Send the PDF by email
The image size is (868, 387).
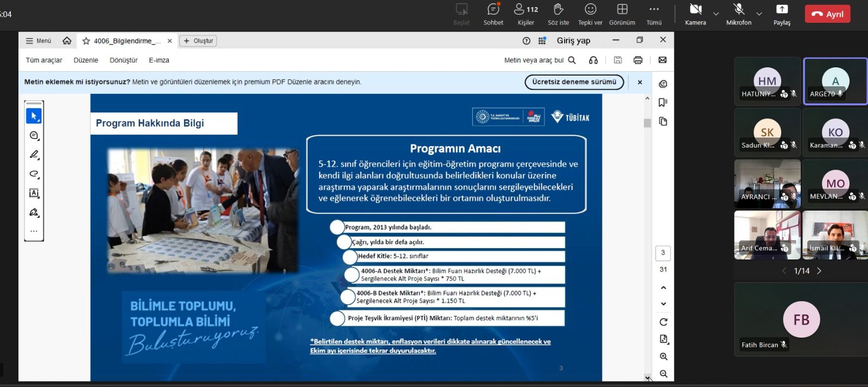click(662, 60)
